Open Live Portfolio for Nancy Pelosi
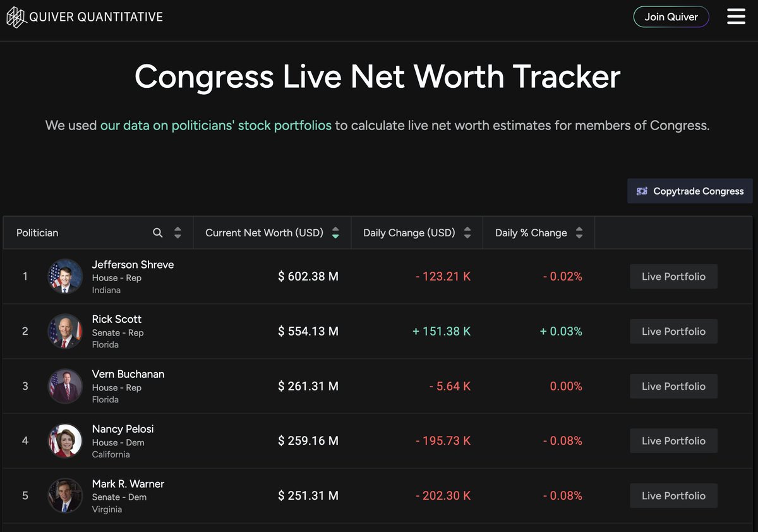 point(673,441)
